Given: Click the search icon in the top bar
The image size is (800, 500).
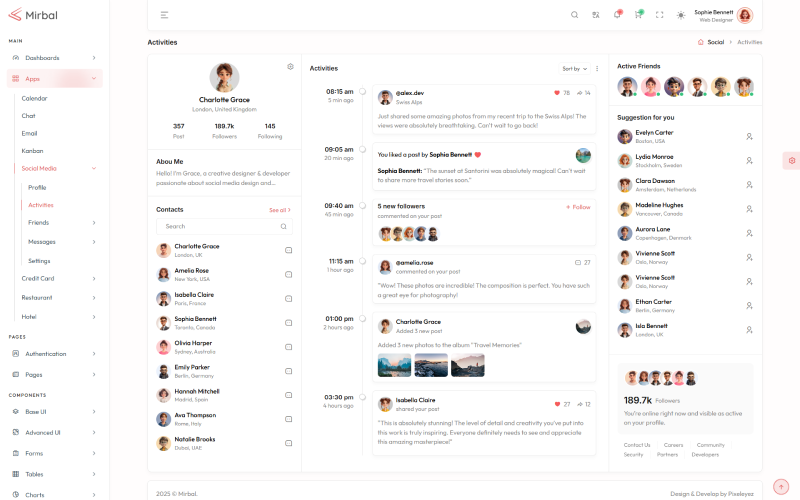Looking at the screenshot, I should coord(574,15).
